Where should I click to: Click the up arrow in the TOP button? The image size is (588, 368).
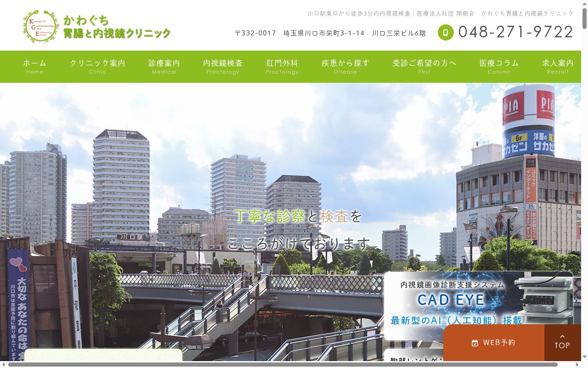[562, 337]
